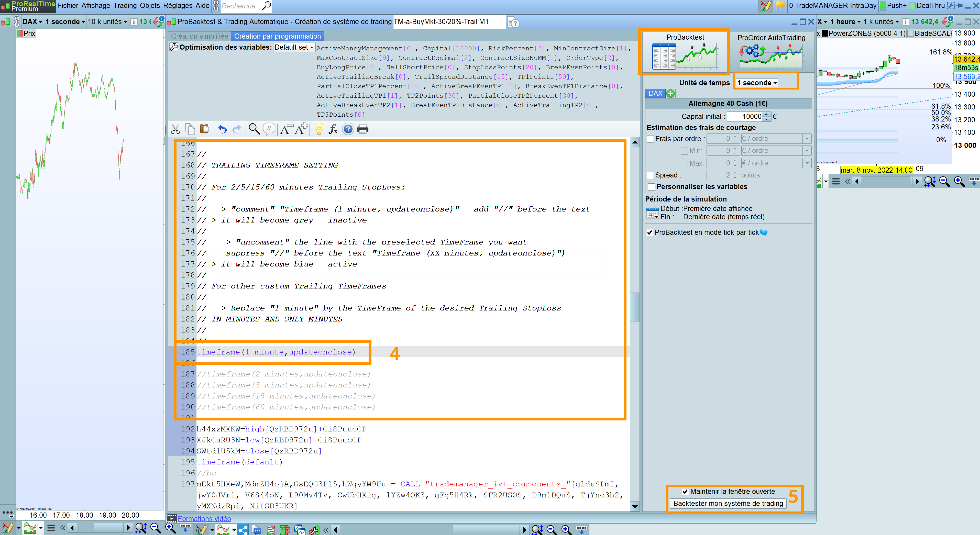Enable Frais par ordre checkbox
Viewport: 980px width, 535px height.
(x=651, y=139)
